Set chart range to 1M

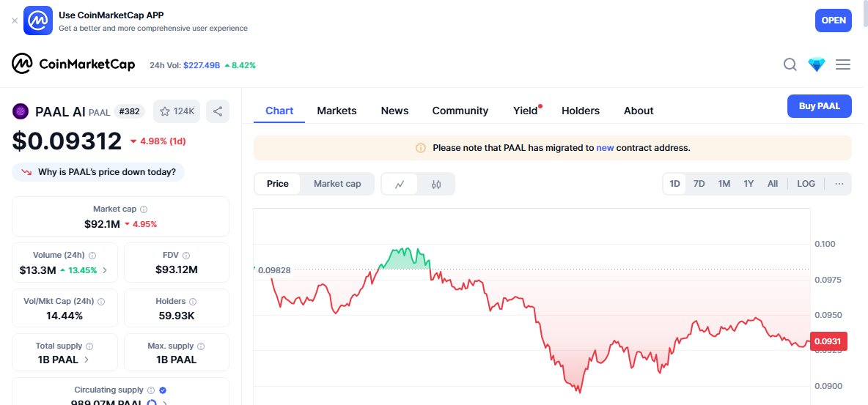[724, 184]
